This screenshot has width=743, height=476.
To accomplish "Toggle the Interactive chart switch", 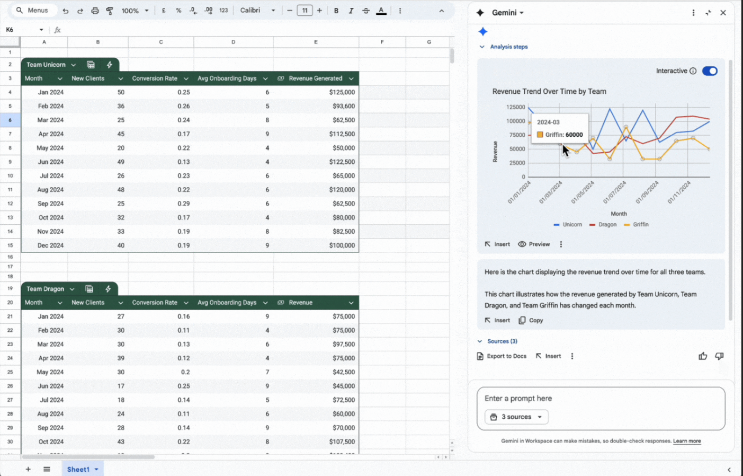I will pyautogui.click(x=710, y=71).
